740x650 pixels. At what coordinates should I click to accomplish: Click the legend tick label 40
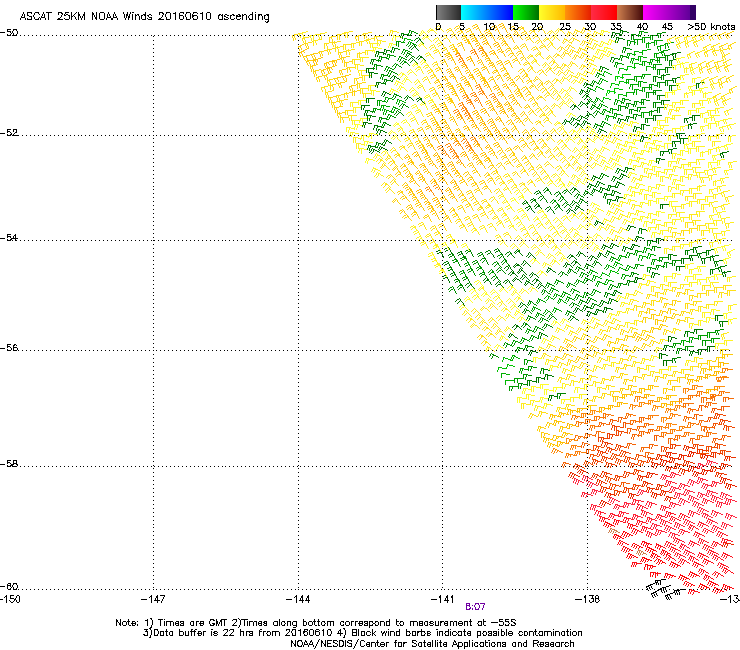point(642,27)
